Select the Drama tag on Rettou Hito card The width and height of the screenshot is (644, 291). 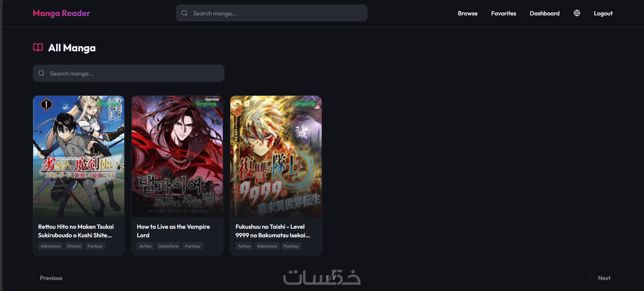tap(74, 246)
